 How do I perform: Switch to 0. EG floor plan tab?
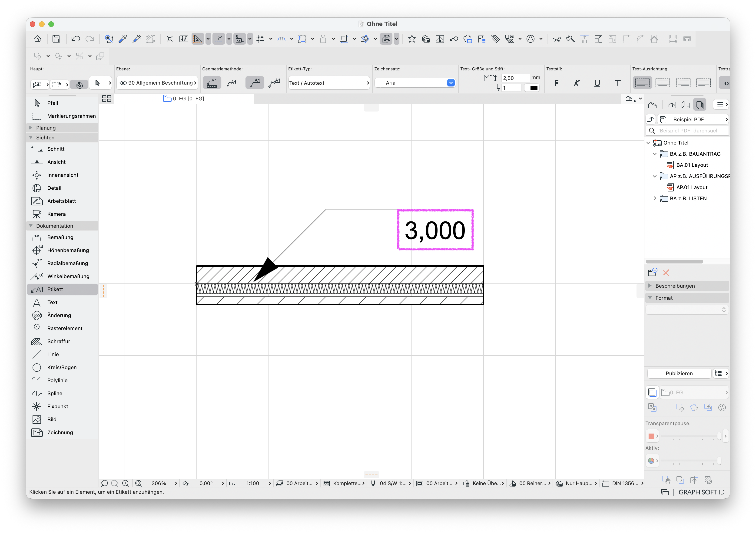(x=184, y=98)
